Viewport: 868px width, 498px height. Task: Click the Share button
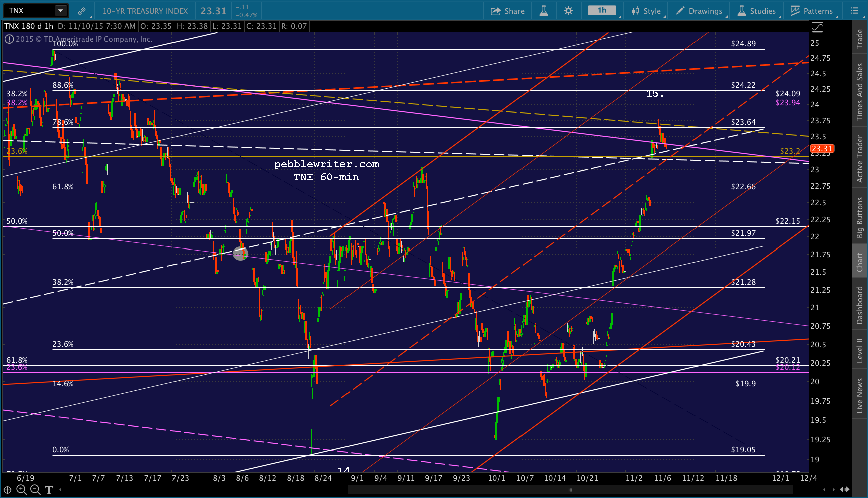tap(507, 11)
